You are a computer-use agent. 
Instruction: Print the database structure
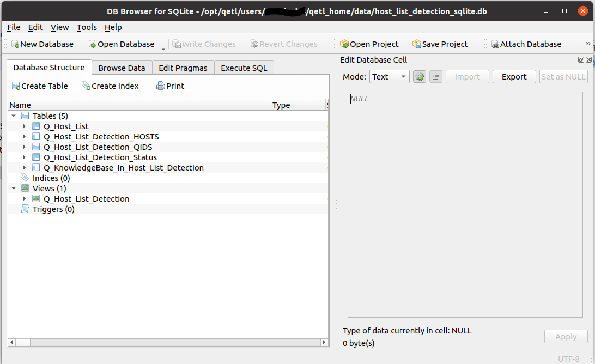coord(161,86)
